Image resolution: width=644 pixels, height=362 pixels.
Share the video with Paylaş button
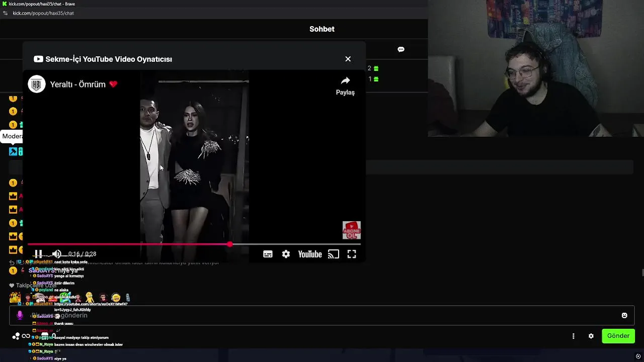345,86
